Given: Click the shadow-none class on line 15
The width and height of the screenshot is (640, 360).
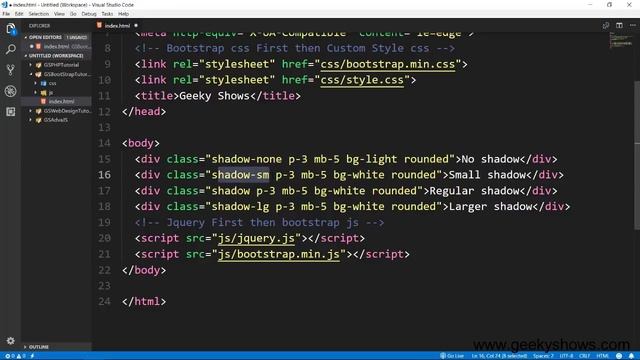Looking at the screenshot, I should pyautogui.click(x=247, y=159).
